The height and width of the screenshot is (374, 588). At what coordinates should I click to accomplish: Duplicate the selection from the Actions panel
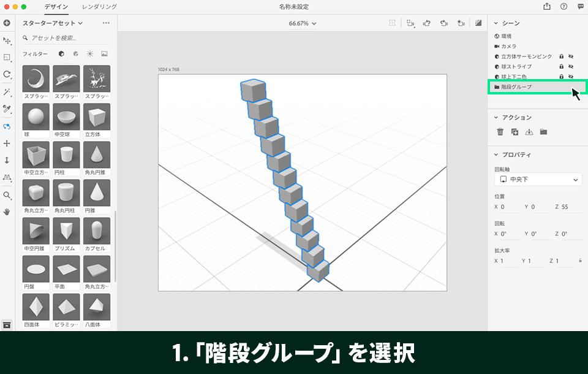coord(513,131)
